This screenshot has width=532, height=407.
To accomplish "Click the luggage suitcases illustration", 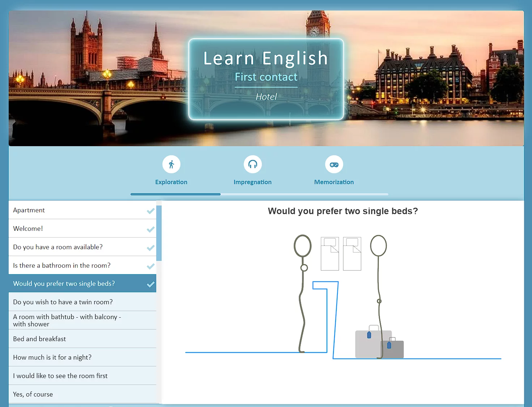I will (x=379, y=344).
